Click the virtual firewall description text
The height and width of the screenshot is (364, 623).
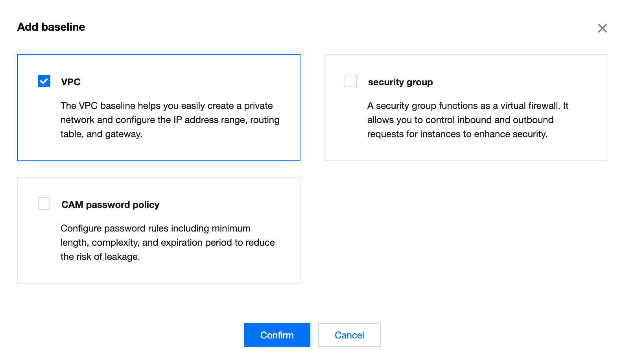point(467,120)
